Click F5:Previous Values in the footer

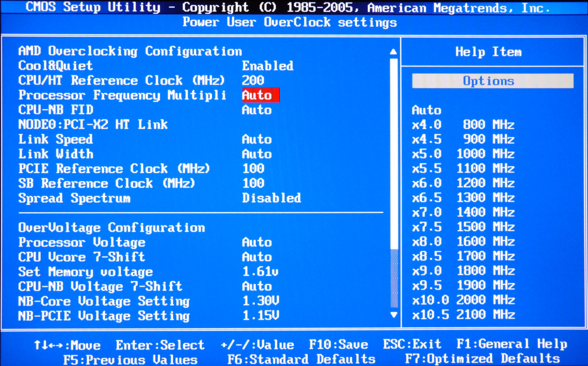(x=130, y=360)
